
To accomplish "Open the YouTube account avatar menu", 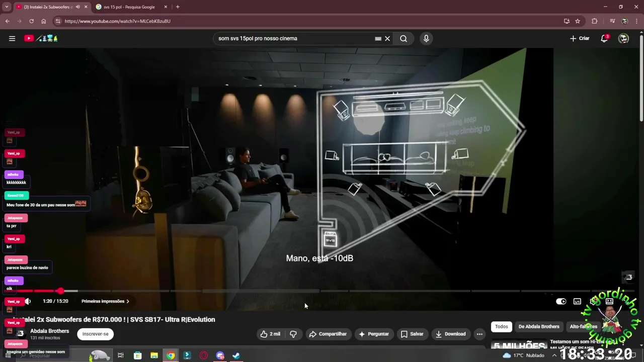I will [623, 38].
